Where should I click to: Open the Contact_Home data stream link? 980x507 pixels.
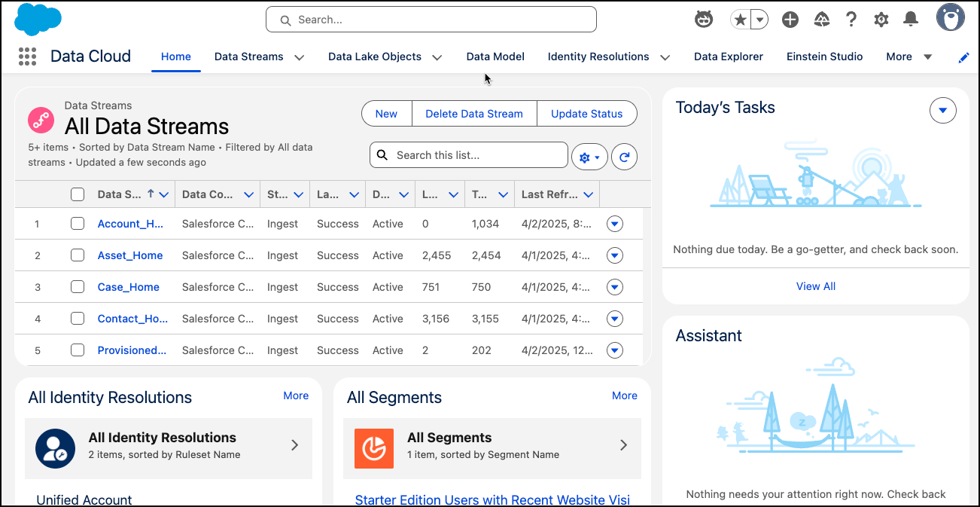coord(132,319)
